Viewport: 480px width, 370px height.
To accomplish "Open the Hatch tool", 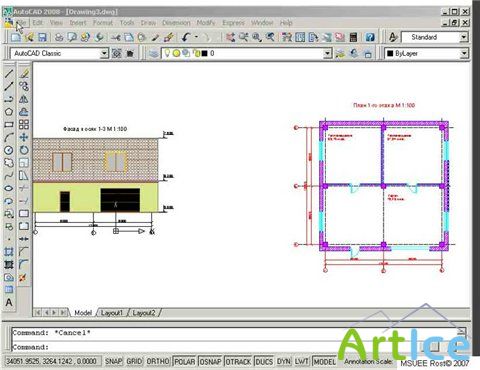I will (x=9, y=252).
